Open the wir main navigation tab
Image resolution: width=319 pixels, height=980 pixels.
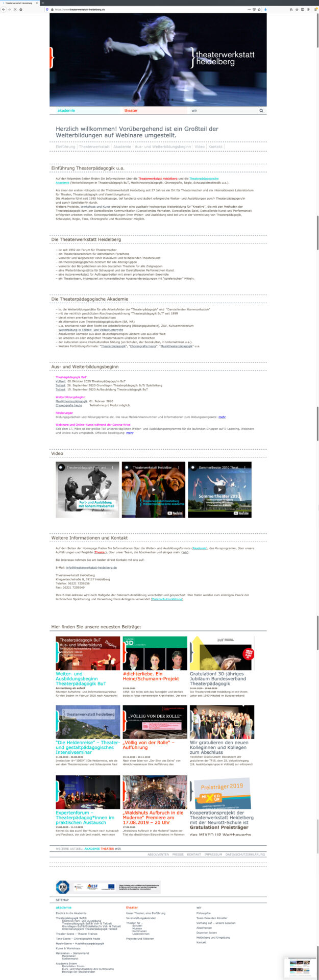194,110
